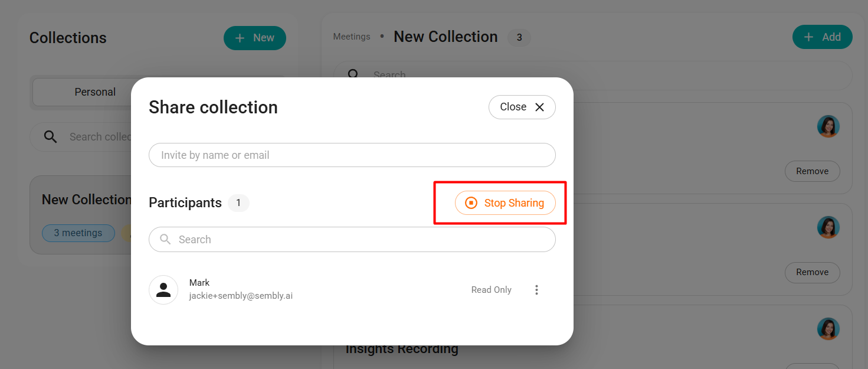Image resolution: width=868 pixels, height=369 pixels.
Task: Click the Stop Sharing button
Action: click(x=505, y=203)
